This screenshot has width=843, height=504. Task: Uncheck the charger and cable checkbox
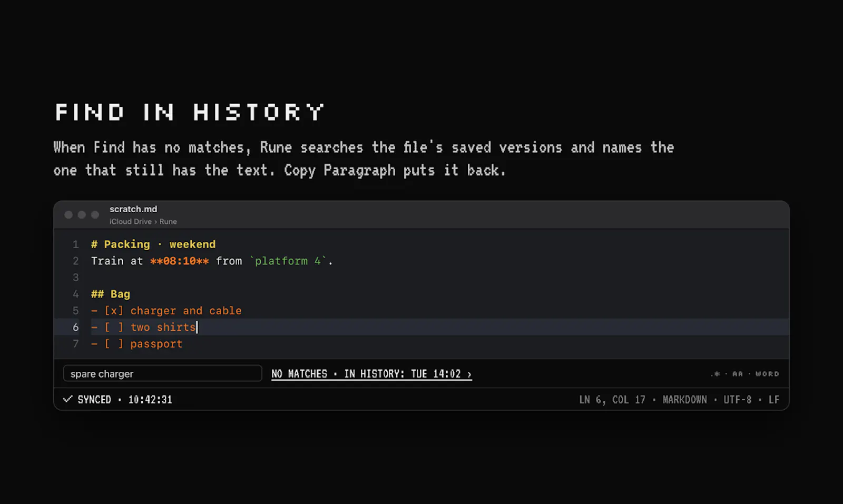click(114, 311)
